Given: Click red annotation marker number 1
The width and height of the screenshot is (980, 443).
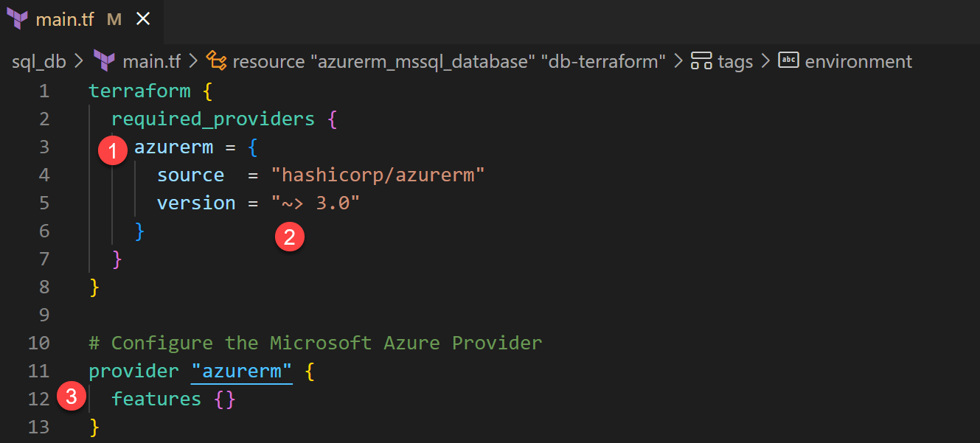Looking at the screenshot, I should [113, 152].
